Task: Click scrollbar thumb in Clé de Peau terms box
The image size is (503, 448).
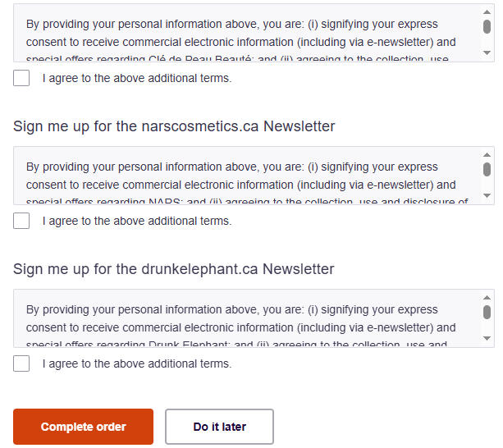Action: (487, 26)
